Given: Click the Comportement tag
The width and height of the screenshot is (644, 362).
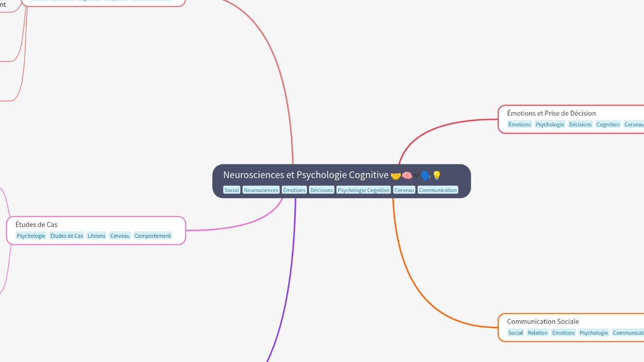Looking at the screenshot, I should click(153, 236).
